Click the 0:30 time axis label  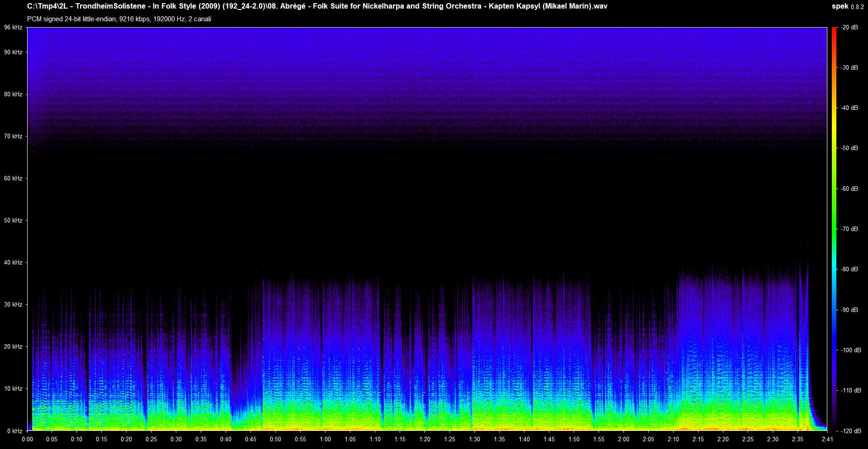coord(176,440)
